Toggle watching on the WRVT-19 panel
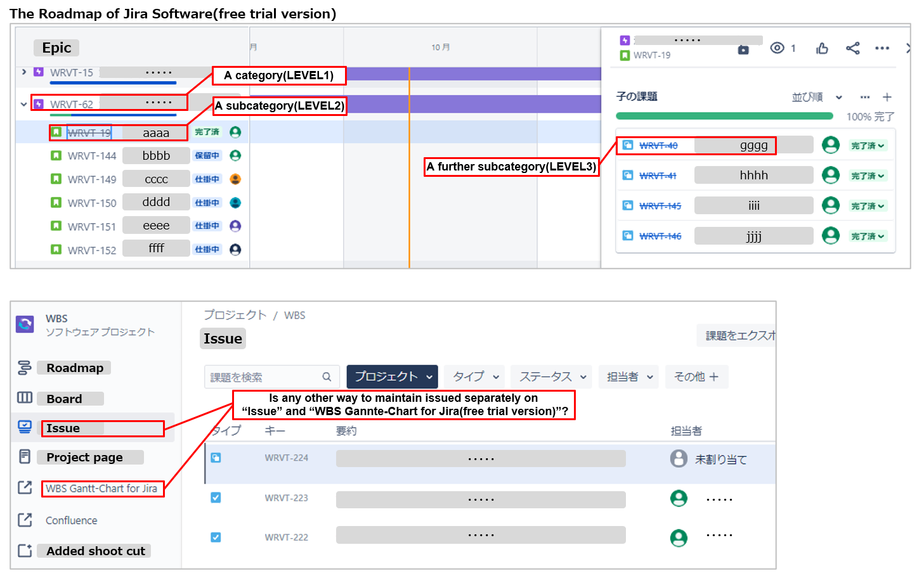Image resolution: width=924 pixels, height=578 pixels. pos(777,48)
